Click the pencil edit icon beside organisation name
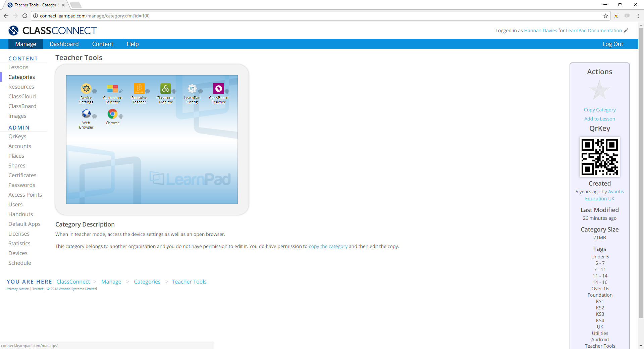 click(x=626, y=31)
